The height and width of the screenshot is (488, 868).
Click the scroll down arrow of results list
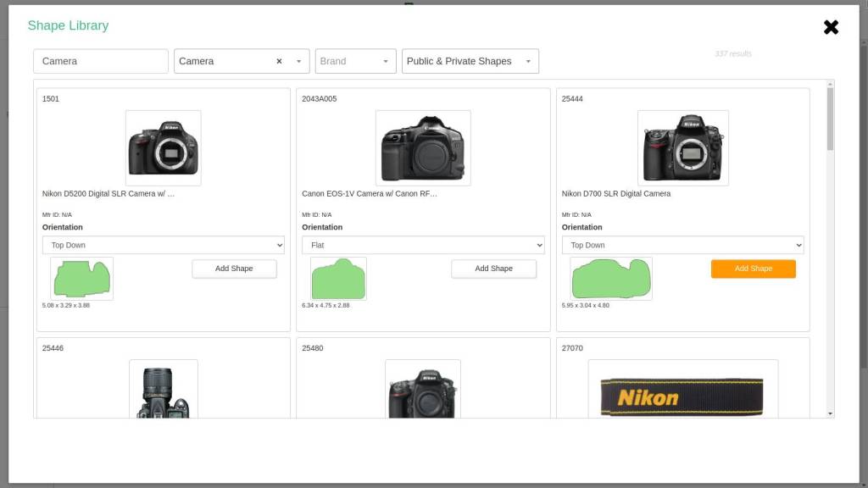coord(830,413)
